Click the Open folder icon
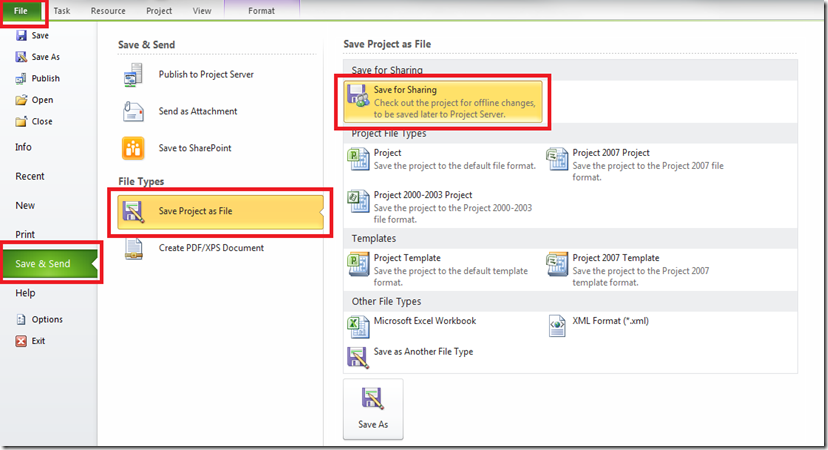 (21, 100)
